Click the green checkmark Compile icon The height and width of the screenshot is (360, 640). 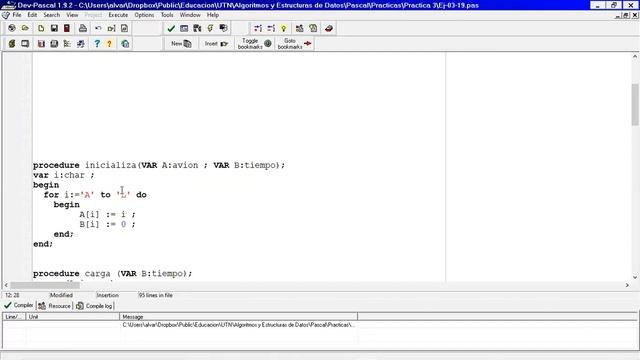tap(171, 29)
